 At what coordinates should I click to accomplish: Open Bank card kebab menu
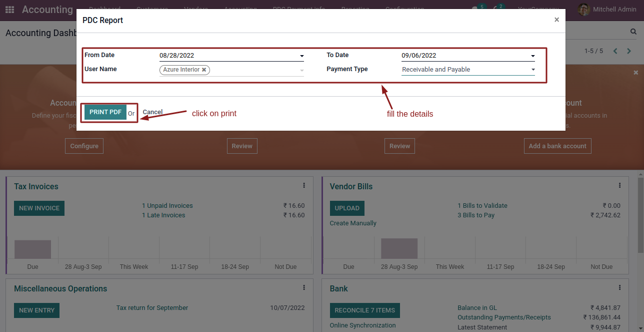[620, 287]
